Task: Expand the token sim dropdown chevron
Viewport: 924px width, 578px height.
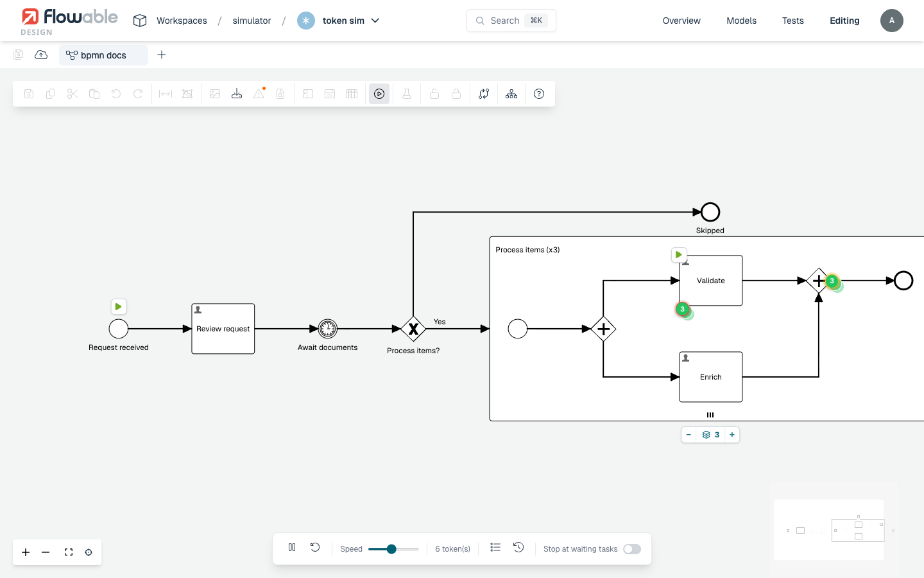Action: 375,21
